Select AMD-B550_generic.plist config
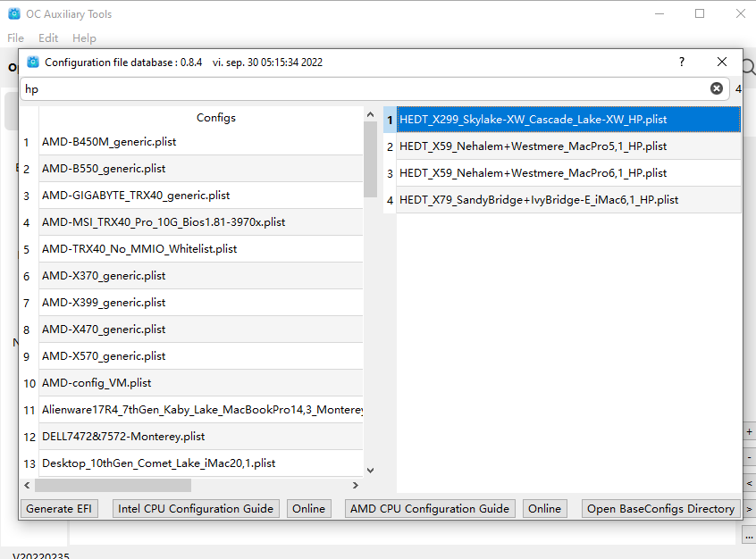The width and height of the screenshot is (756, 559). point(201,169)
